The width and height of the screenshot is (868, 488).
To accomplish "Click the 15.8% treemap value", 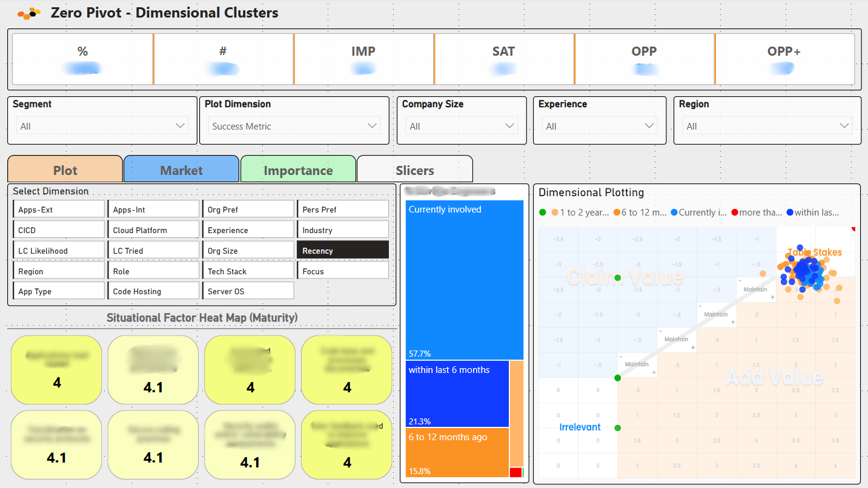I will (x=419, y=471).
